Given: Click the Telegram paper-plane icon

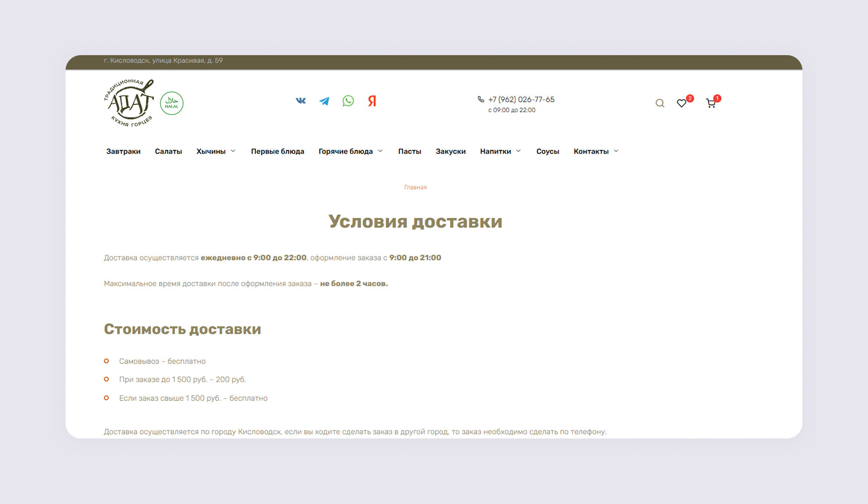Looking at the screenshot, I should click(324, 101).
